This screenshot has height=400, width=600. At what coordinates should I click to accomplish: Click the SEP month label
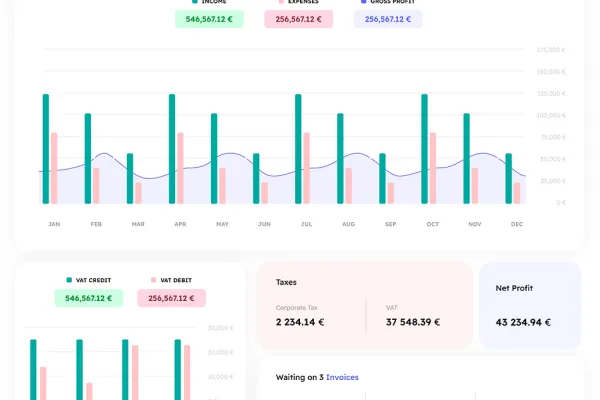tap(391, 224)
